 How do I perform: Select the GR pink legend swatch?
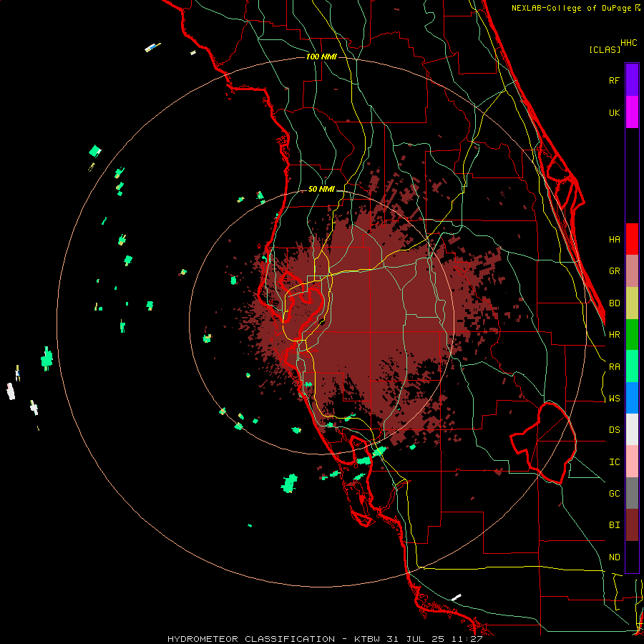[x=632, y=271]
